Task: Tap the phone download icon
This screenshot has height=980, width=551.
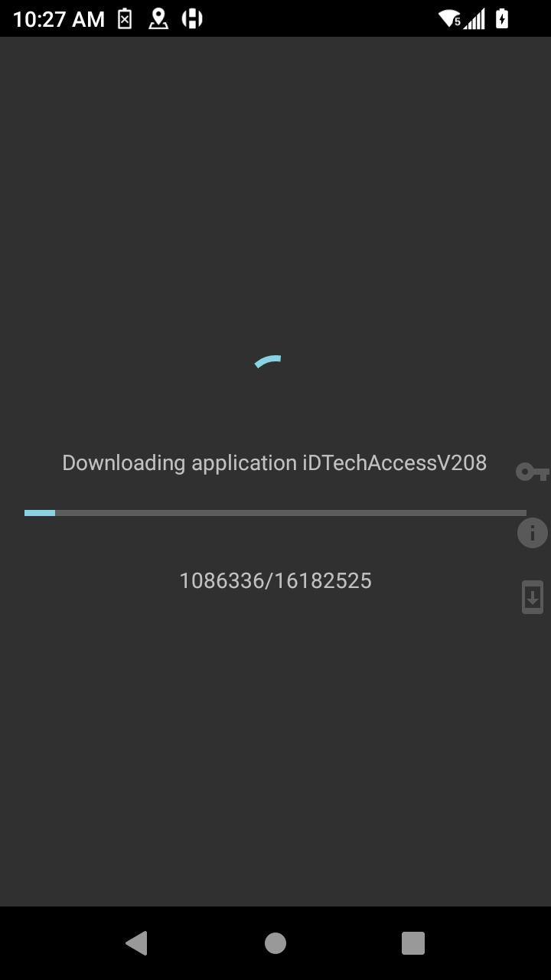Action: [x=533, y=597]
